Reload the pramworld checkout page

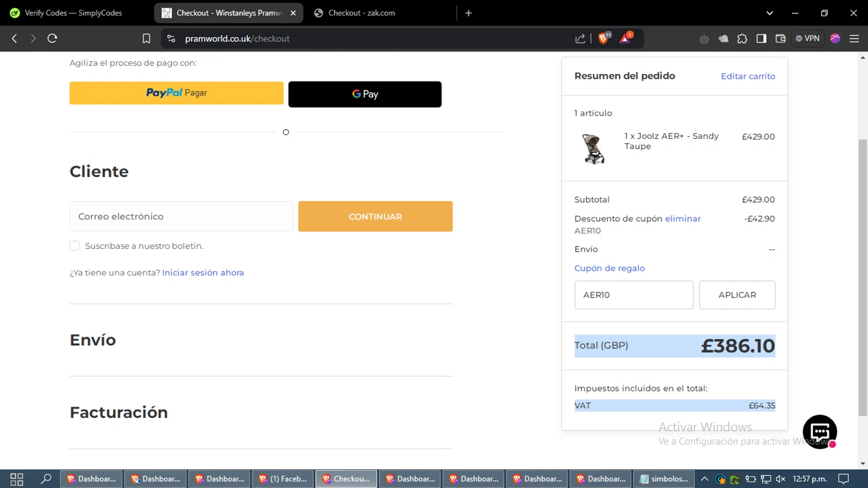[52, 38]
